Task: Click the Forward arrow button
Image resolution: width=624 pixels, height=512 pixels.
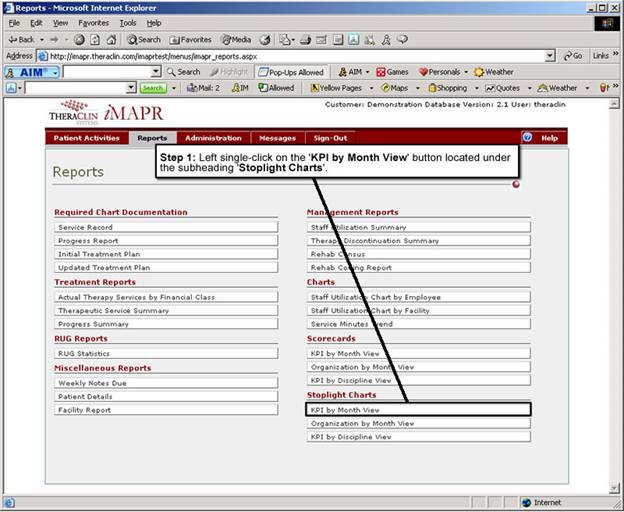Action: click(54, 39)
